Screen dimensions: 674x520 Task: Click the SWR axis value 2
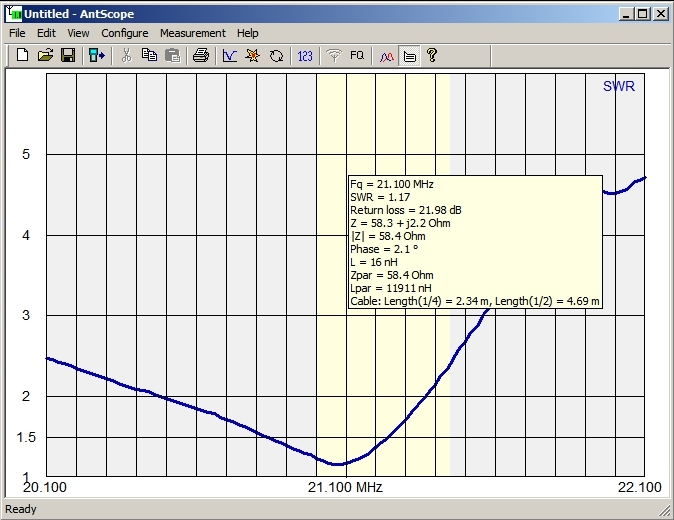(x=26, y=396)
